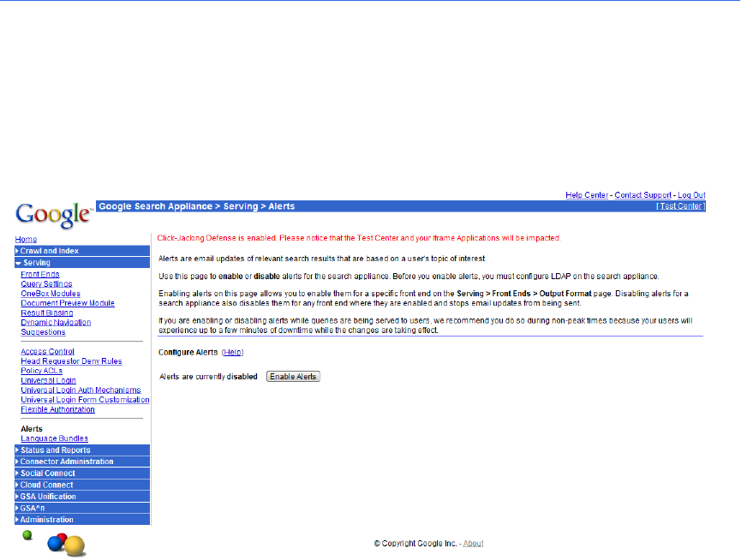This screenshot has width=741, height=560.
Task: Click 'Alerts are currently disabled' status text
Action: tap(208, 377)
